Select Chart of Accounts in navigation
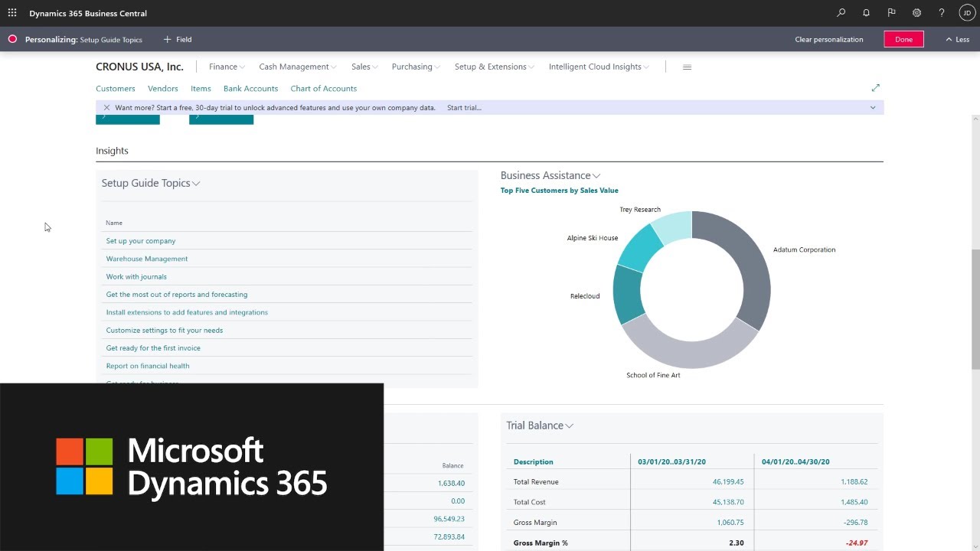Image resolution: width=980 pixels, height=551 pixels. coord(323,89)
